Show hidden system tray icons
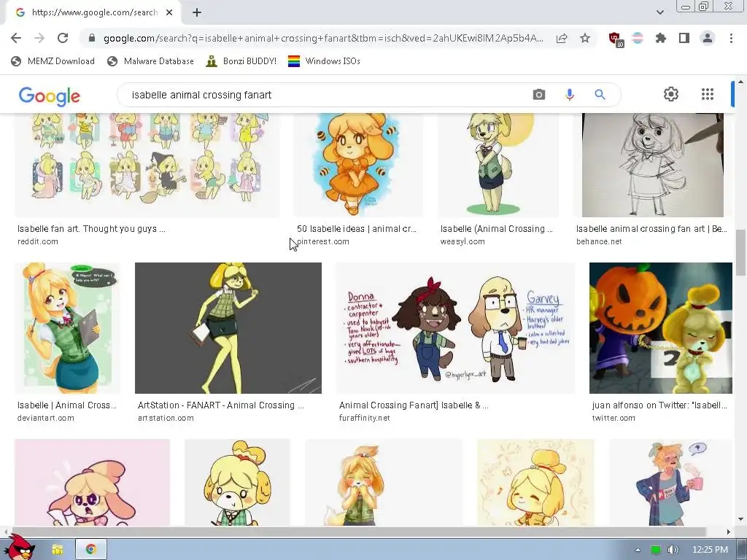The image size is (747, 560). 638,550
